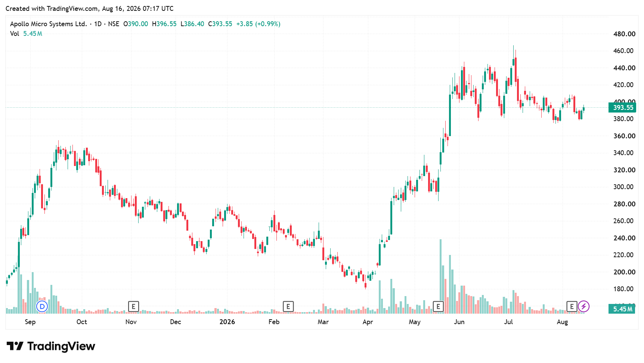Click the May label on time axis
Screen dimensions: 644x363
[415, 322]
